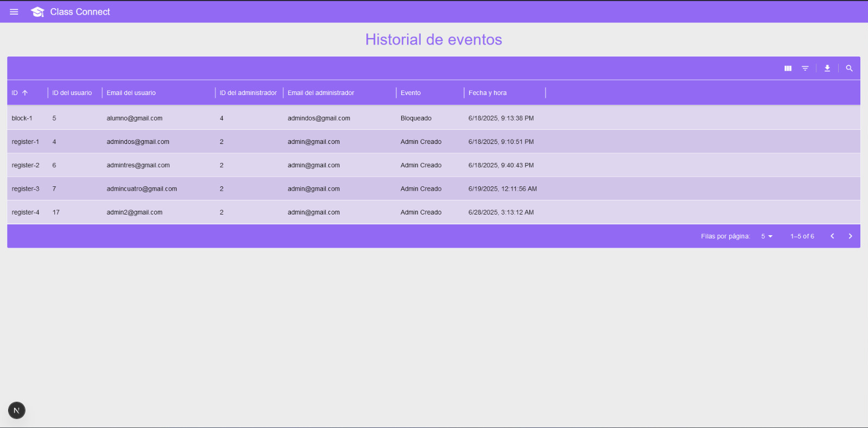The image size is (868, 428).
Task: Select the register-1 row ID cell
Action: [26, 142]
